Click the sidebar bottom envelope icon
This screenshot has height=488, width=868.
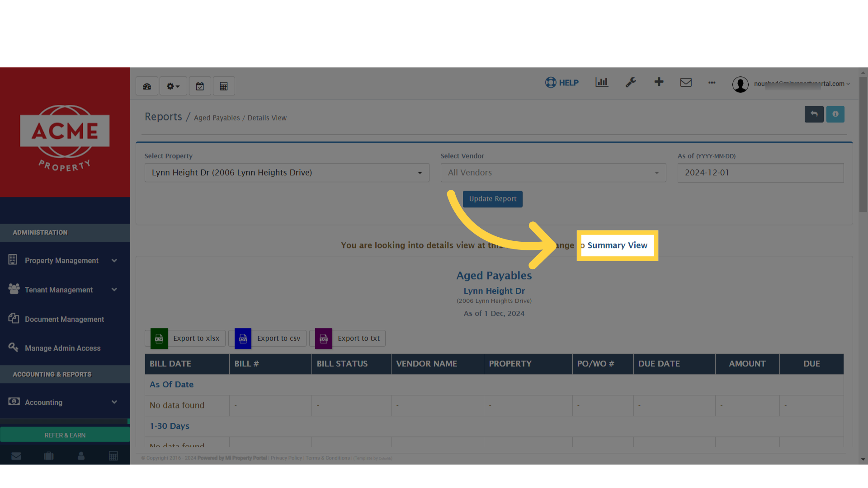[16, 456]
